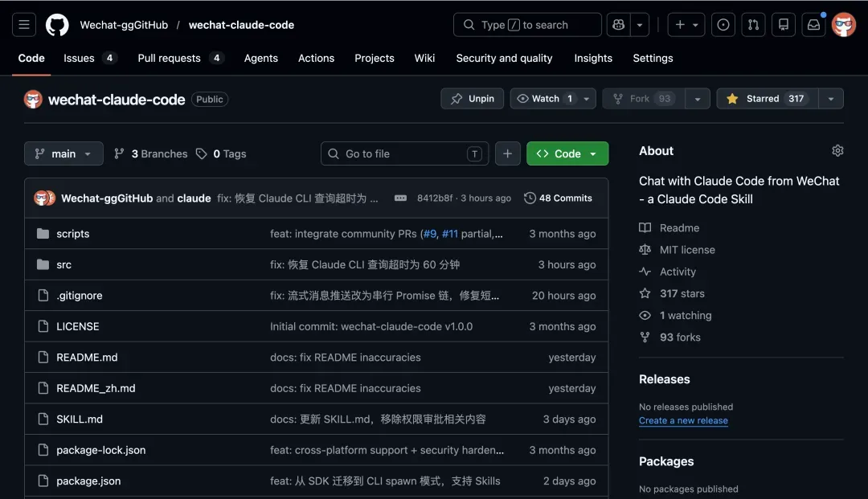The width and height of the screenshot is (868, 499).
Task: Open the SKILL.md file
Action: [79, 419]
